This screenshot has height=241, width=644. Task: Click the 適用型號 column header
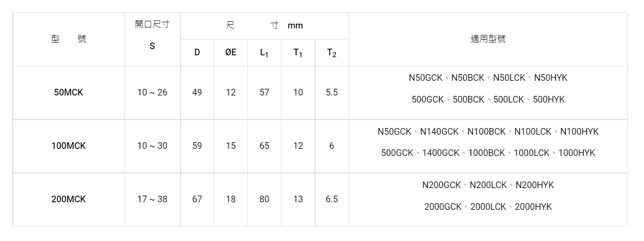[x=488, y=39]
